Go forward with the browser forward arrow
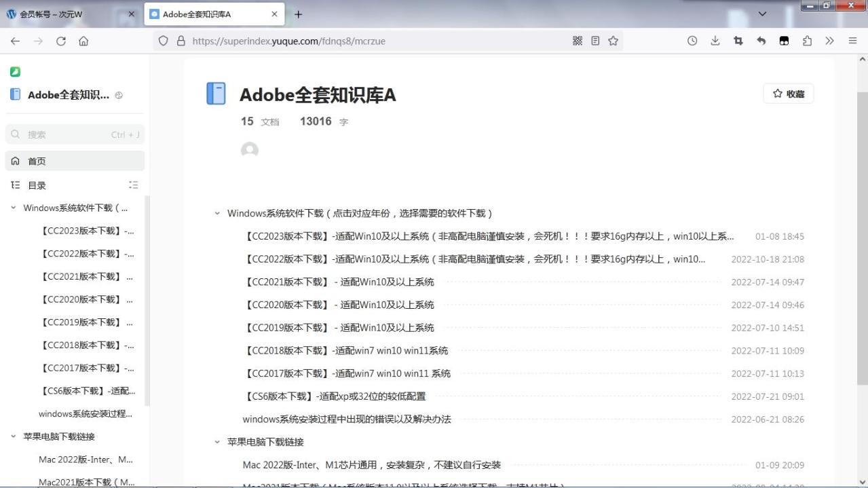This screenshot has width=868, height=488. click(38, 41)
